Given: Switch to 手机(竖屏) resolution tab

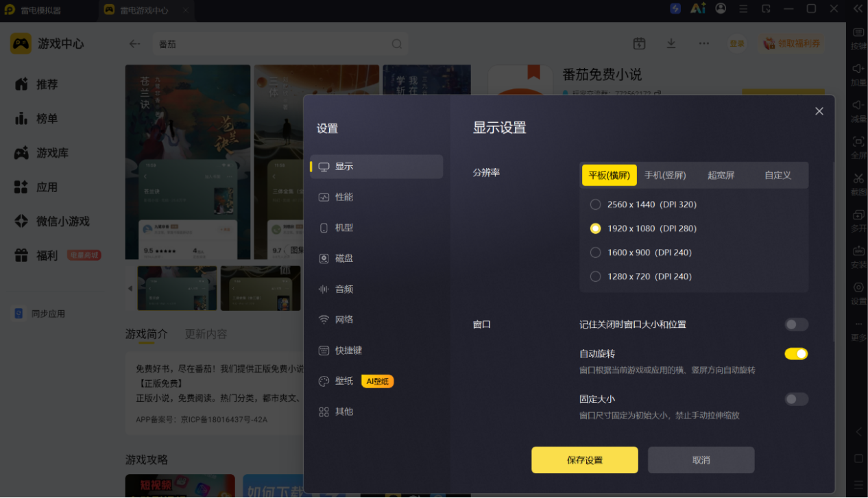Looking at the screenshot, I should point(665,175).
